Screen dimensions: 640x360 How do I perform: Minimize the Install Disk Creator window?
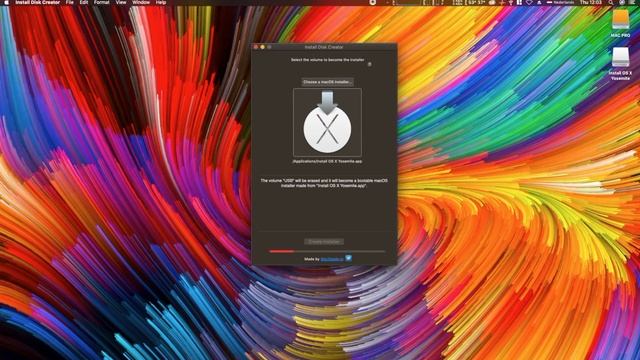click(262, 47)
